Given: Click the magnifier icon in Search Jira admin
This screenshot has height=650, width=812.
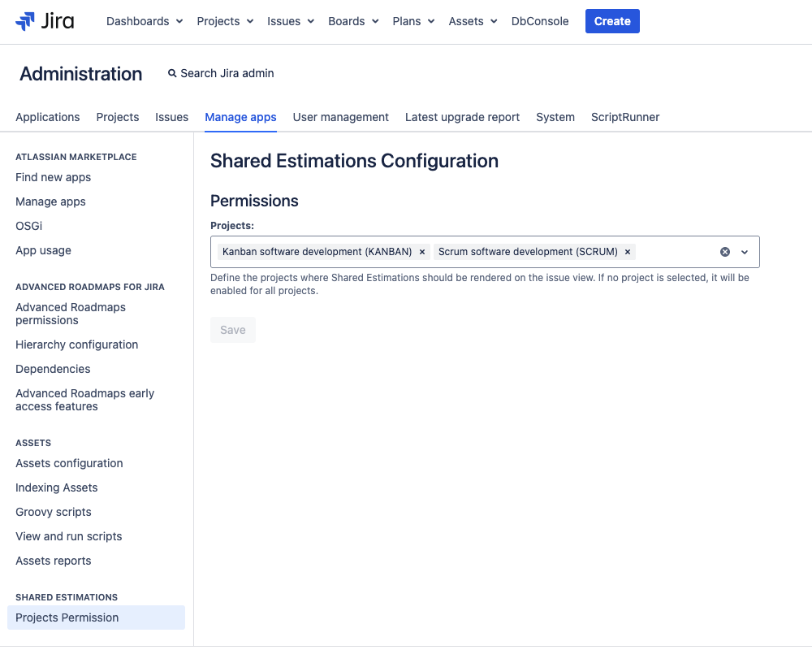Looking at the screenshot, I should click(x=171, y=73).
